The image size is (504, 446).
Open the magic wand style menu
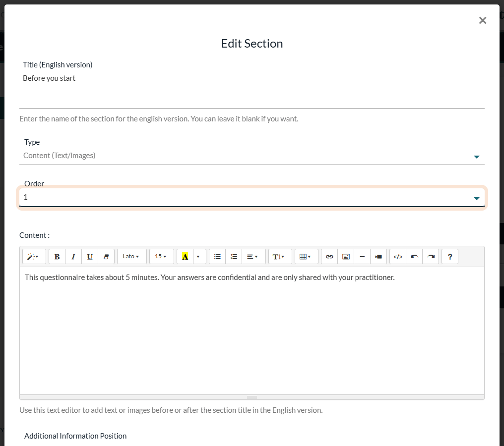[34, 257]
